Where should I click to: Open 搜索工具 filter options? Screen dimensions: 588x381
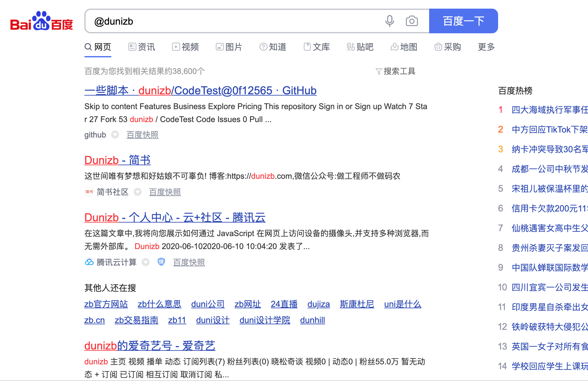[x=396, y=71]
